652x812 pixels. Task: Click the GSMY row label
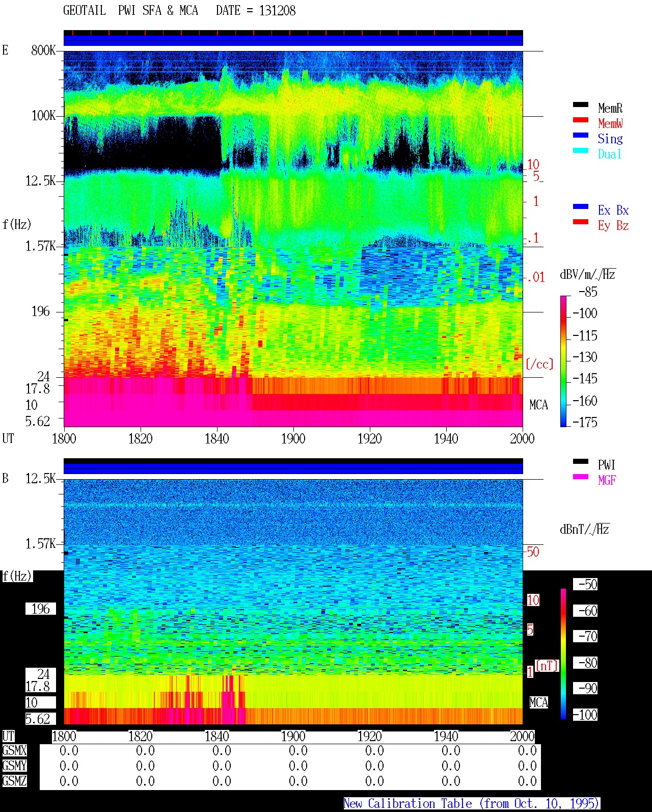point(14,766)
